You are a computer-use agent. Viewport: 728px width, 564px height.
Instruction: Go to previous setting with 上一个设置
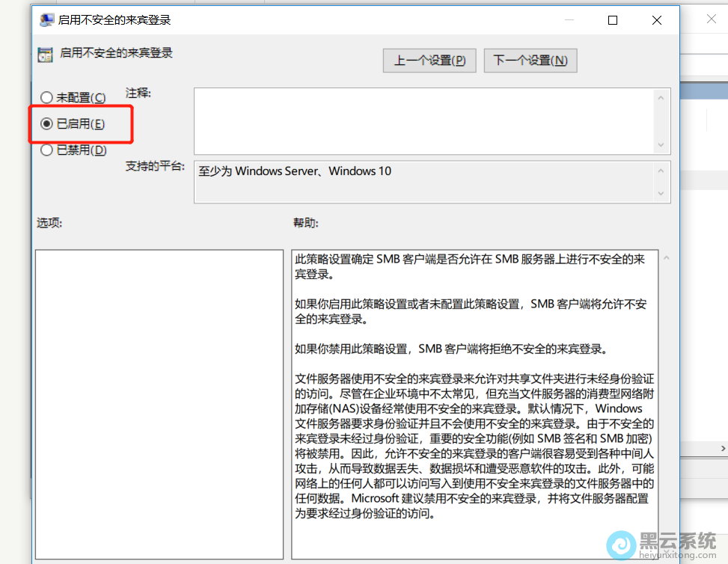pos(429,61)
